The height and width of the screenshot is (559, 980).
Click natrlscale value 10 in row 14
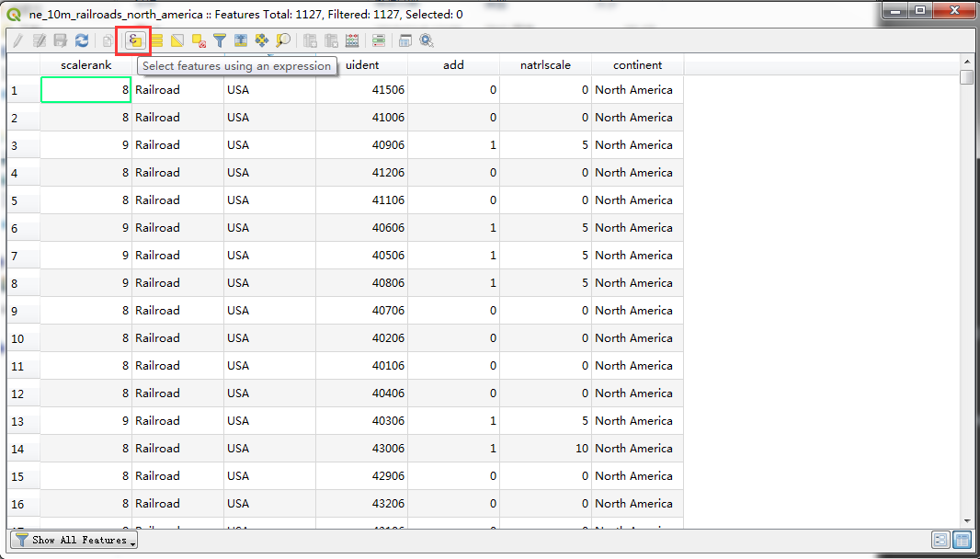(x=545, y=449)
